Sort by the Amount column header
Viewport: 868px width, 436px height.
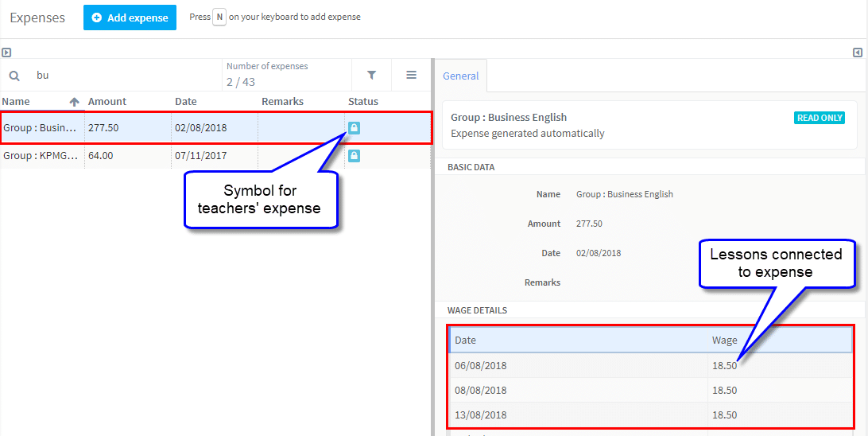[107, 102]
